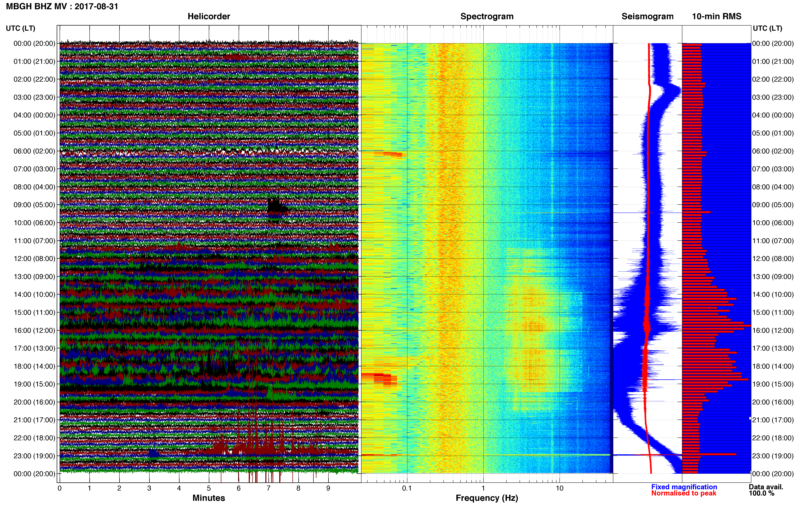Click minute tick label '9'
The image size is (812, 508).
328,488
